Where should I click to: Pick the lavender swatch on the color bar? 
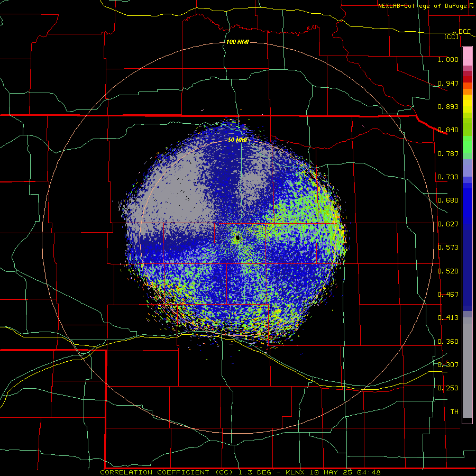pos(467,168)
